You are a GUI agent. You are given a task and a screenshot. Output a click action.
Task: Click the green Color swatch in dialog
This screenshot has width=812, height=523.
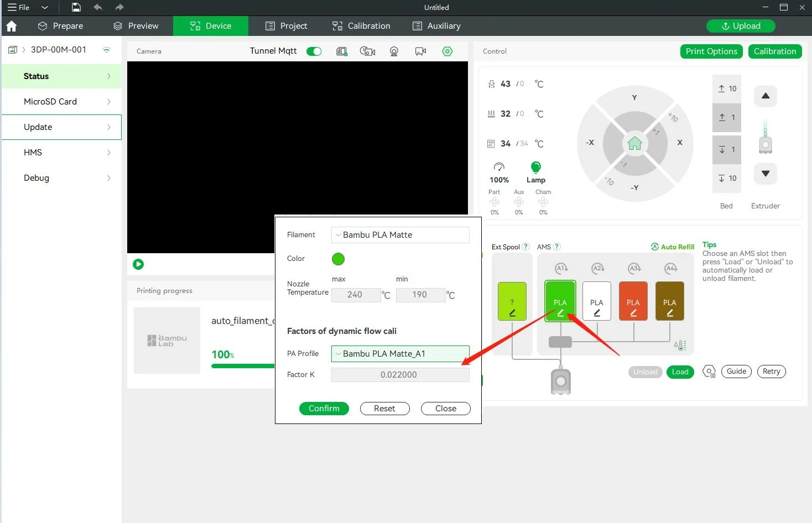tap(338, 259)
